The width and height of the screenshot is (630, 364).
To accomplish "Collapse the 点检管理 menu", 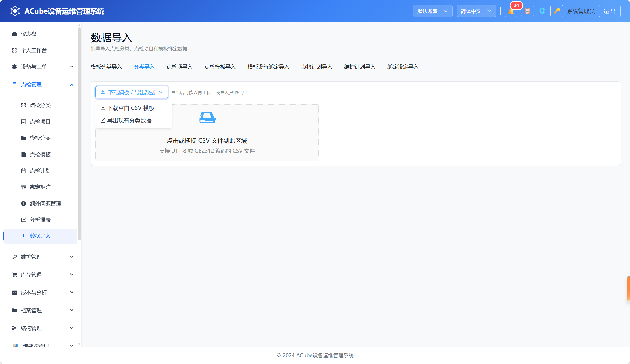I will point(40,84).
